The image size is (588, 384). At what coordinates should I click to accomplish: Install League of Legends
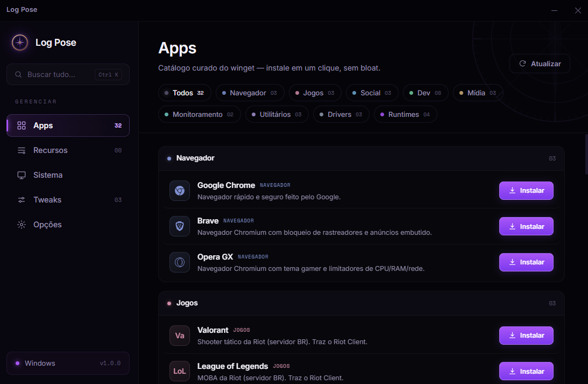click(526, 371)
